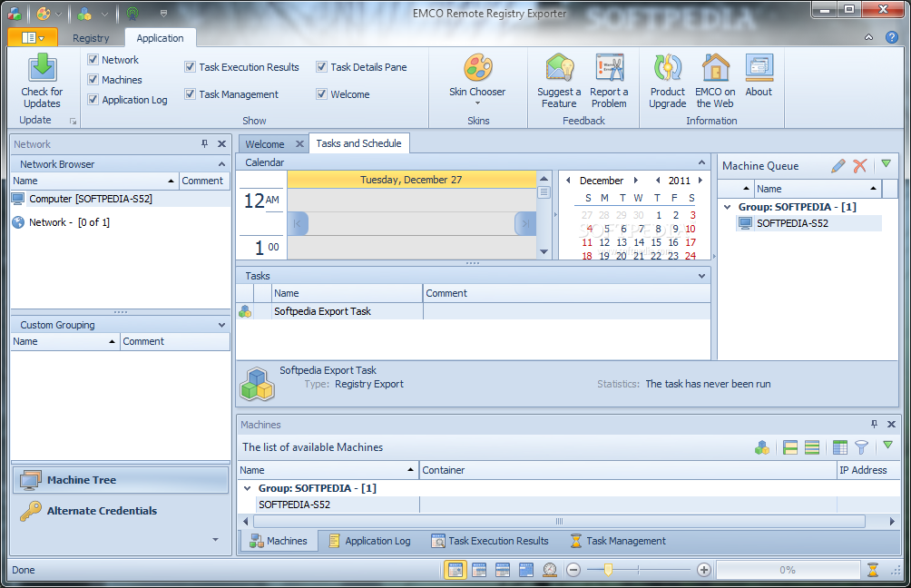The width and height of the screenshot is (911, 588).
Task: Select the fourth calendar view icon in status bar
Action: click(x=525, y=570)
